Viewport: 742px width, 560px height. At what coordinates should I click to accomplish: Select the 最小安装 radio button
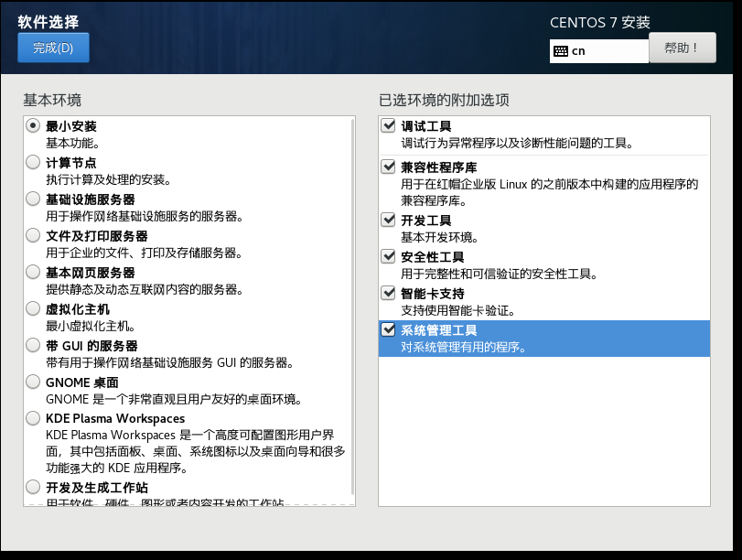[x=33, y=125]
